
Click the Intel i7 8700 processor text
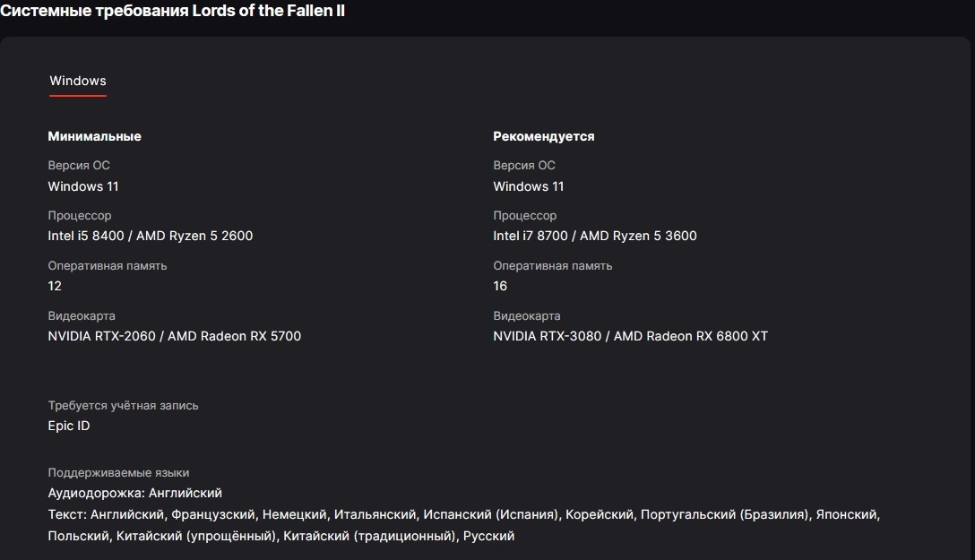(533, 236)
